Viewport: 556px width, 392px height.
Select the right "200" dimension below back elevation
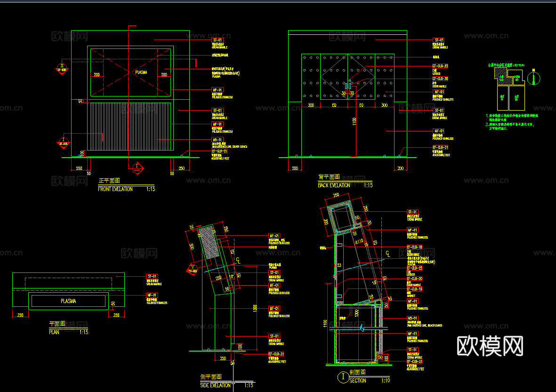tap(400, 168)
